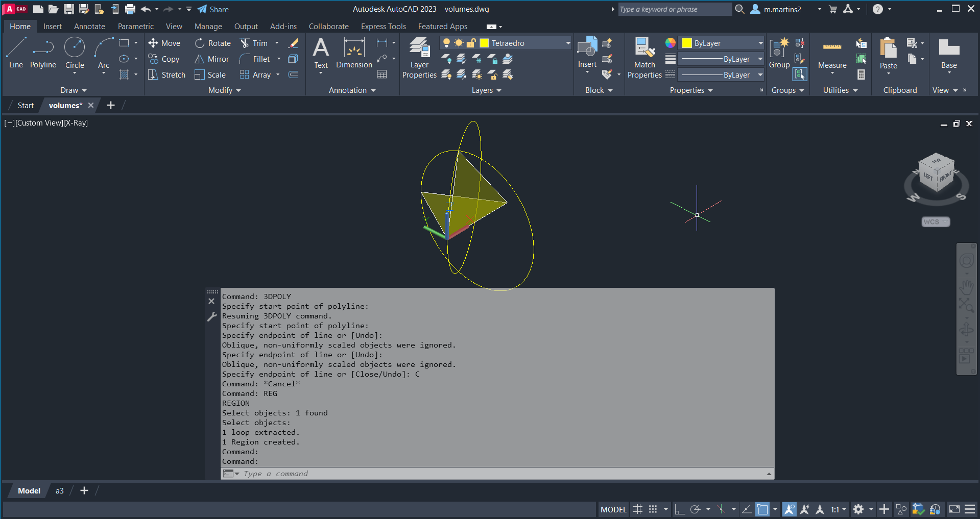The width and height of the screenshot is (980, 519).
Task: Toggle ortho mode in status bar
Action: pyautogui.click(x=679, y=509)
